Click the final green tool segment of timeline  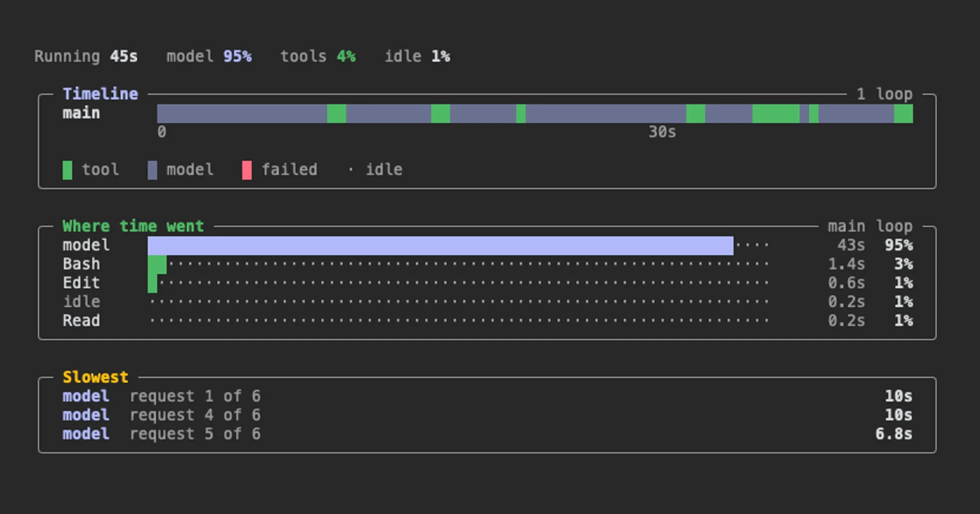pyautogui.click(x=904, y=114)
